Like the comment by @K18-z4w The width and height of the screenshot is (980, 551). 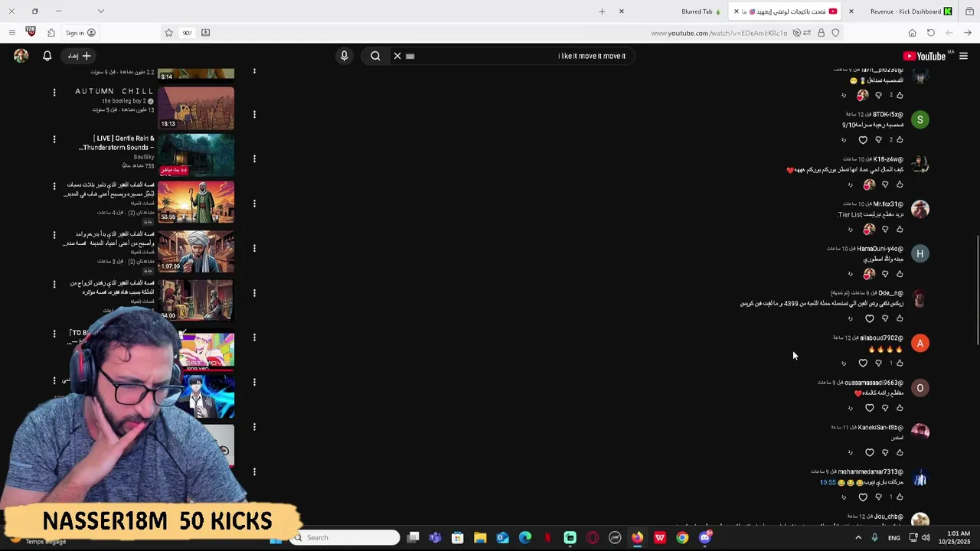(900, 184)
